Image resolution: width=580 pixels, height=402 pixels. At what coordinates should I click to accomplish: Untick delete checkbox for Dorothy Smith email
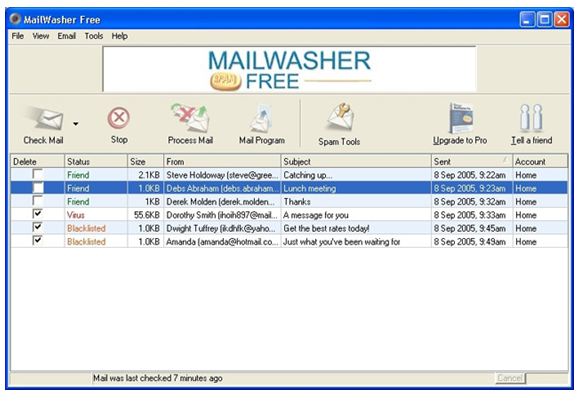(37, 214)
